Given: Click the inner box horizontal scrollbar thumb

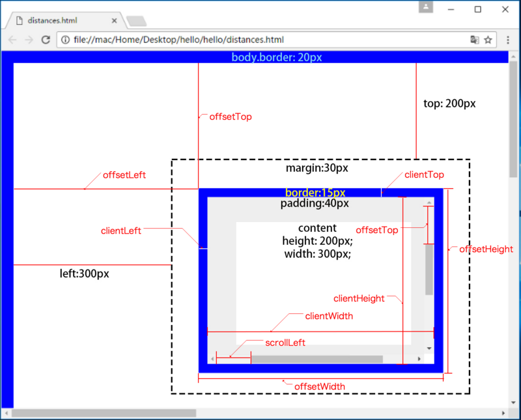Looking at the screenshot, I should click(x=317, y=359).
